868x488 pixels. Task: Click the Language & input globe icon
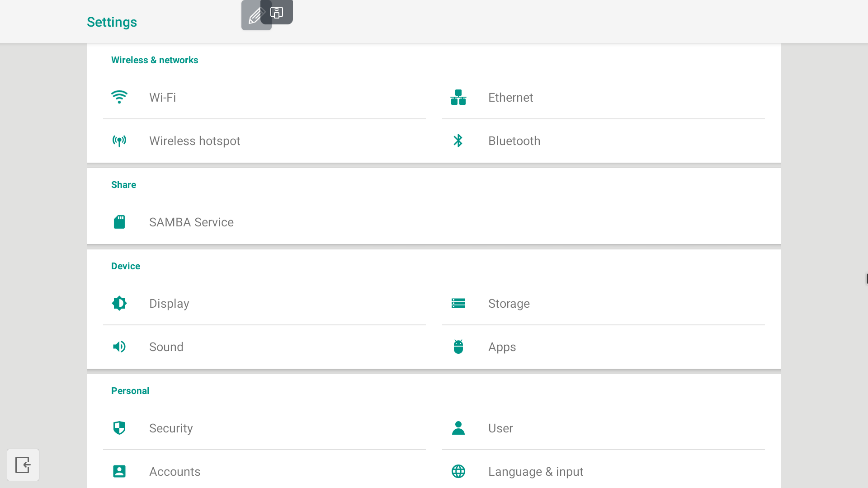click(x=458, y=471)
